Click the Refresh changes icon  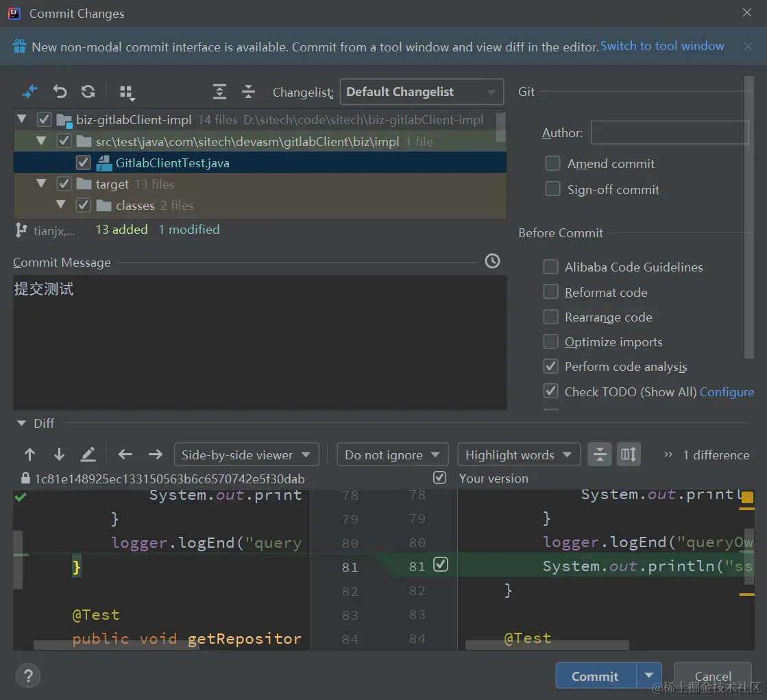[x=88, y=91]
